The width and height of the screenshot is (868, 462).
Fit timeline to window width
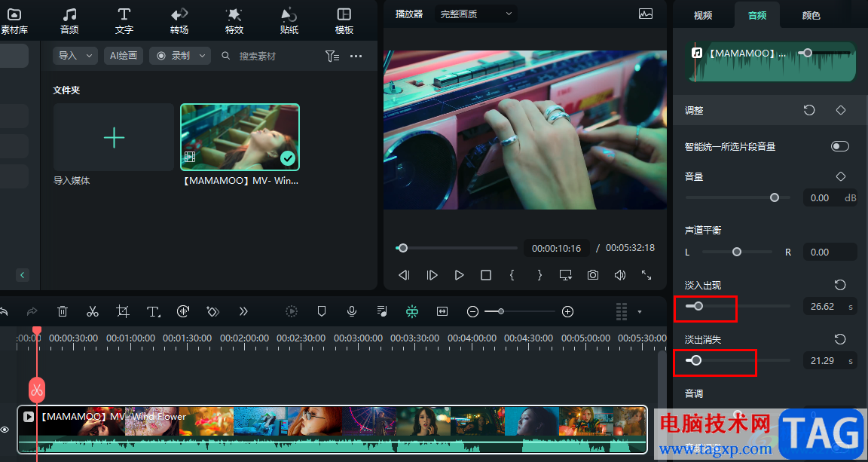442,311
